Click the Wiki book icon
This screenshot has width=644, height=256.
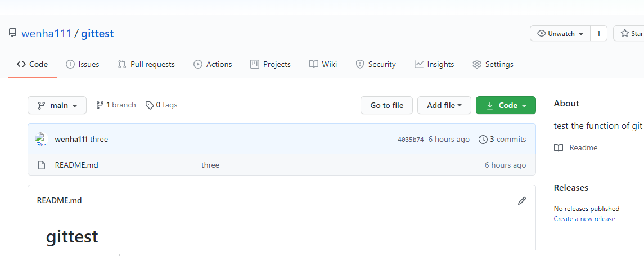(314, 64)
